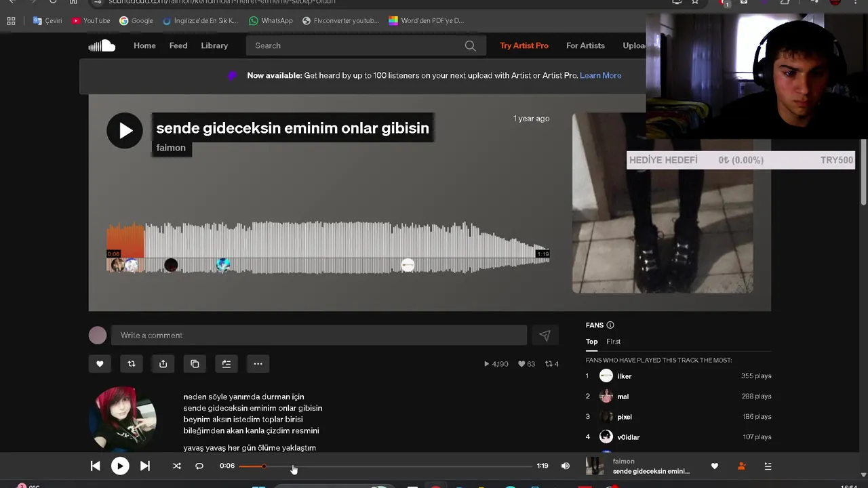The image size is (868, 488).
Task: Add track to next up queue
Action: 226,364
